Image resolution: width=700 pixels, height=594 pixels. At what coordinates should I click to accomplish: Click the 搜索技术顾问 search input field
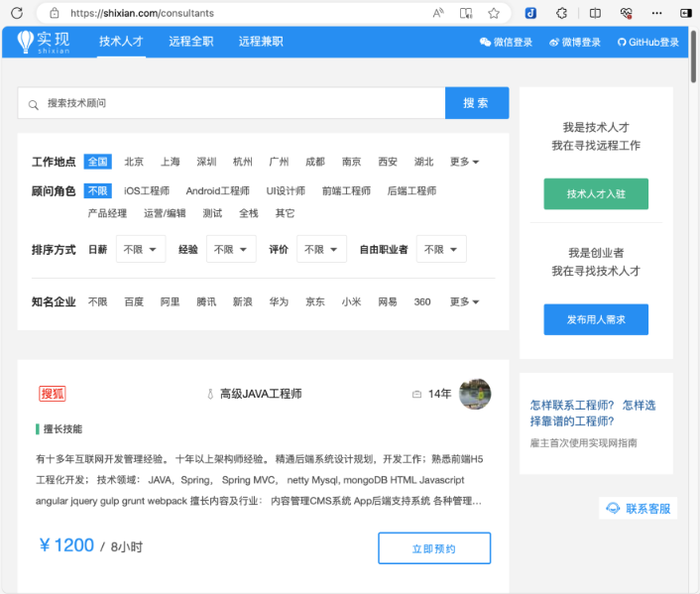[238, 103]
